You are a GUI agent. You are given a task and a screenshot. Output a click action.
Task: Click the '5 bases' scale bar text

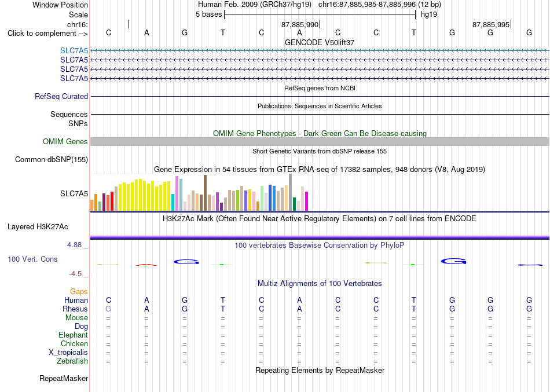[208, 14]
